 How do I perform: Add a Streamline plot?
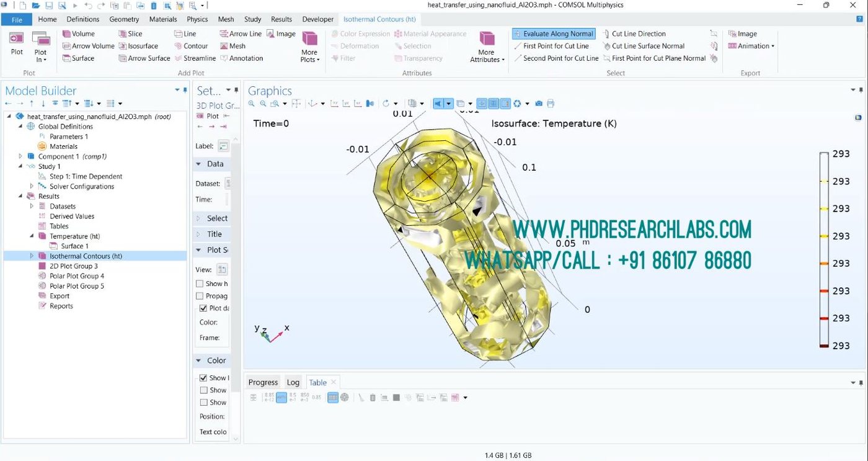coord(195,58)
